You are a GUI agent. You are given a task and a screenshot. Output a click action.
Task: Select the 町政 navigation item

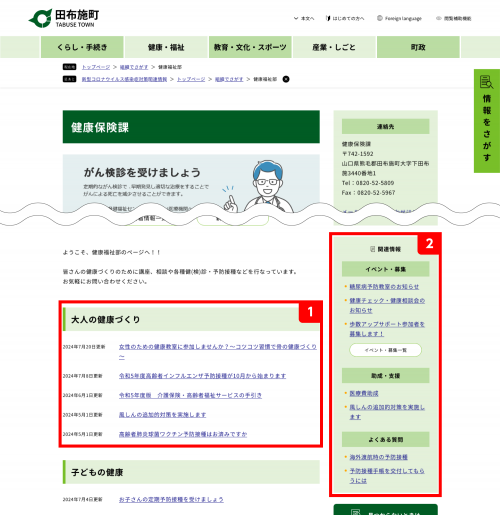tap(418, 47)
